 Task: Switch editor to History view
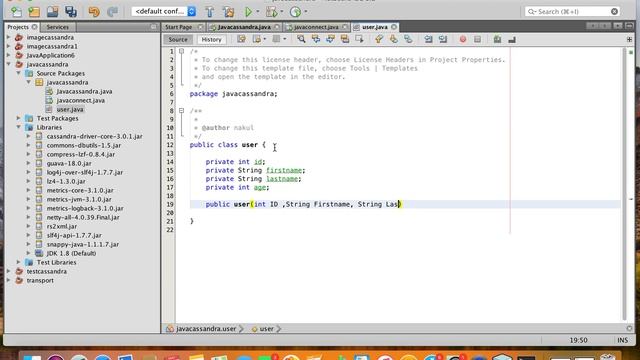click(211, 40)
